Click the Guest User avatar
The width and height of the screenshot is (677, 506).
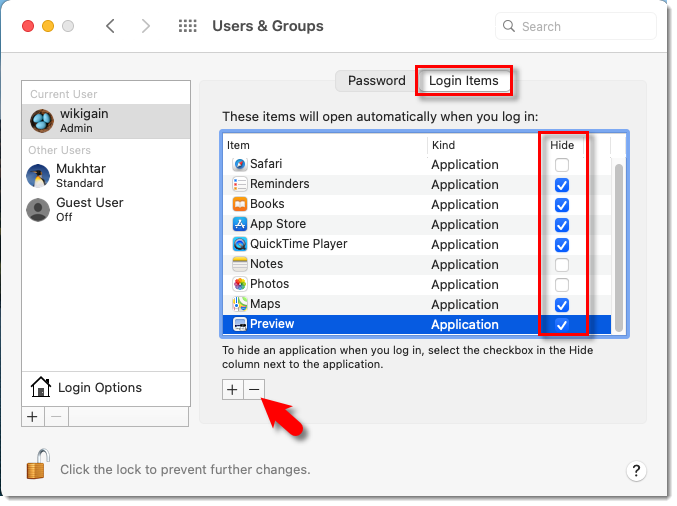click(38, 210)
